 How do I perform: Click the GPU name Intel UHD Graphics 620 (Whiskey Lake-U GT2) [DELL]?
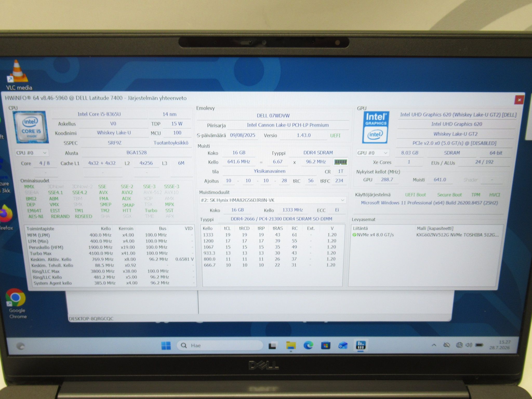pyautogui.click(x=458, y=115)
